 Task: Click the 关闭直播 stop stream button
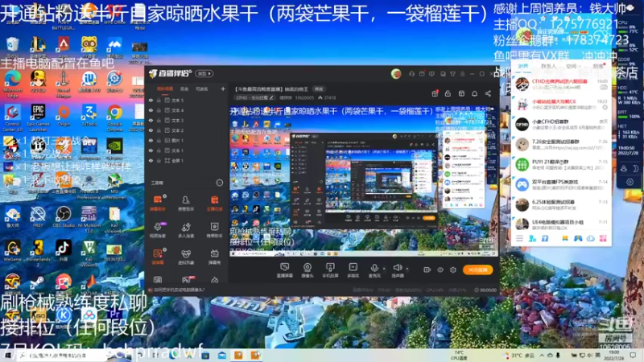(477, 269)
